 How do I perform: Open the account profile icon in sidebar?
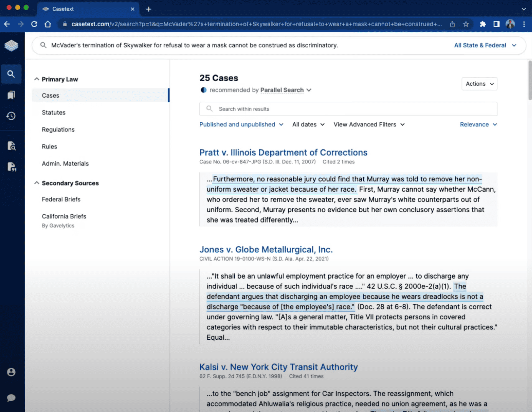click(x=11, y=372)
